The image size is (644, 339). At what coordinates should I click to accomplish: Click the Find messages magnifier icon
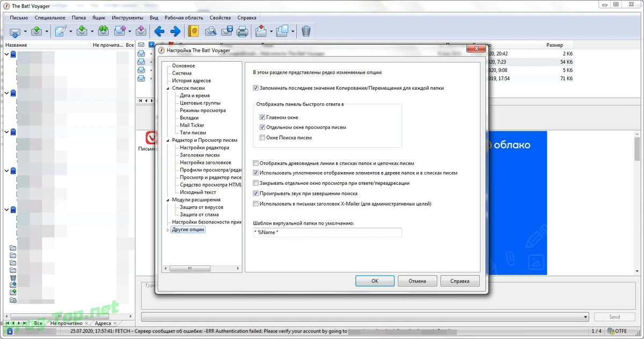(x=211, y=31)
